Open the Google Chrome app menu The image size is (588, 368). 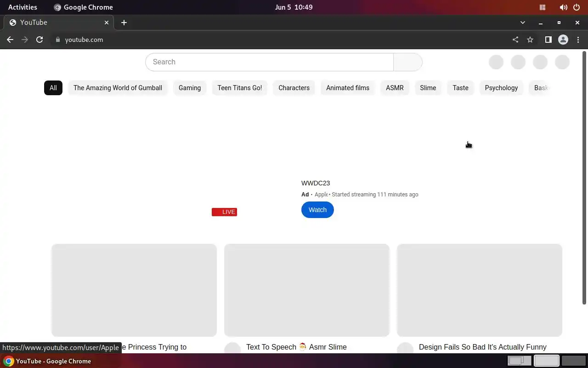83,7
